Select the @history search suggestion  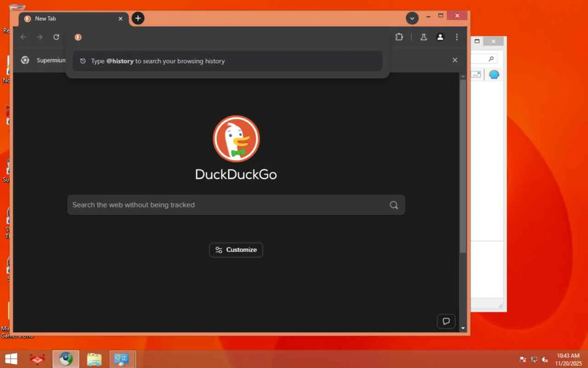click(x=227, y=61)
